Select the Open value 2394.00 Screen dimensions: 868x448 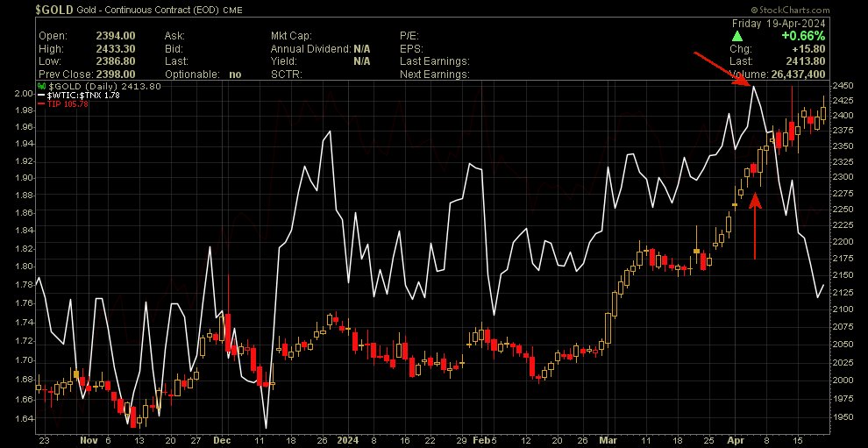tap(115, 36)
